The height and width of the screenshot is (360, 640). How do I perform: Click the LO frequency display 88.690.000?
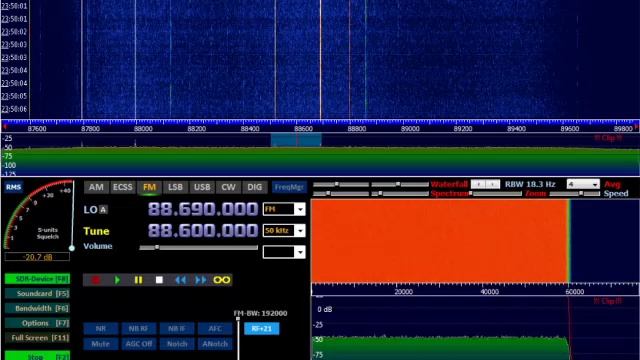coord(203,209)
